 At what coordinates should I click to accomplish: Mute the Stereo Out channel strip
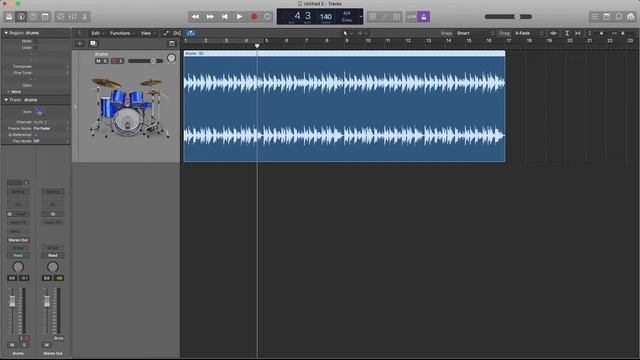(x=47, y=345)
